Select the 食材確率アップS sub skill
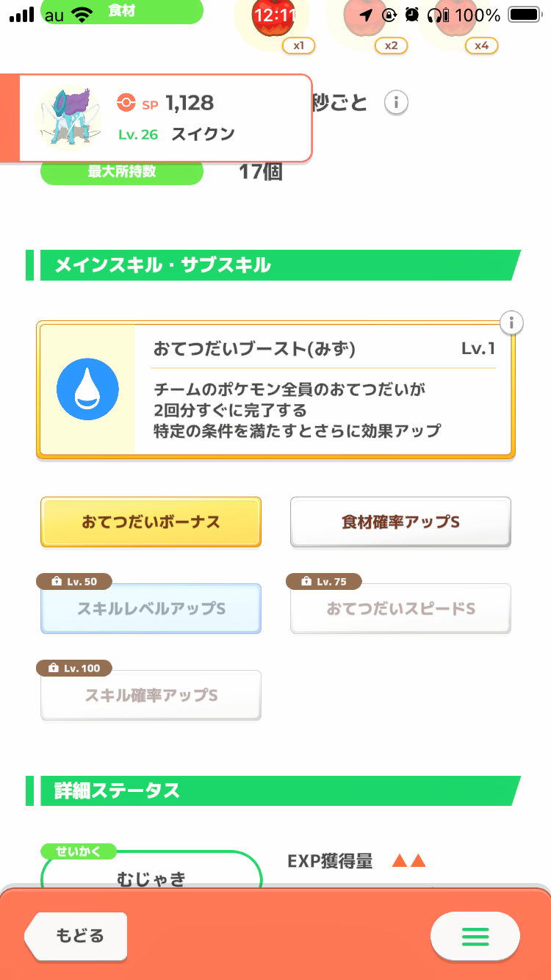Screen dimensions: 551x980 coord(400,522)
